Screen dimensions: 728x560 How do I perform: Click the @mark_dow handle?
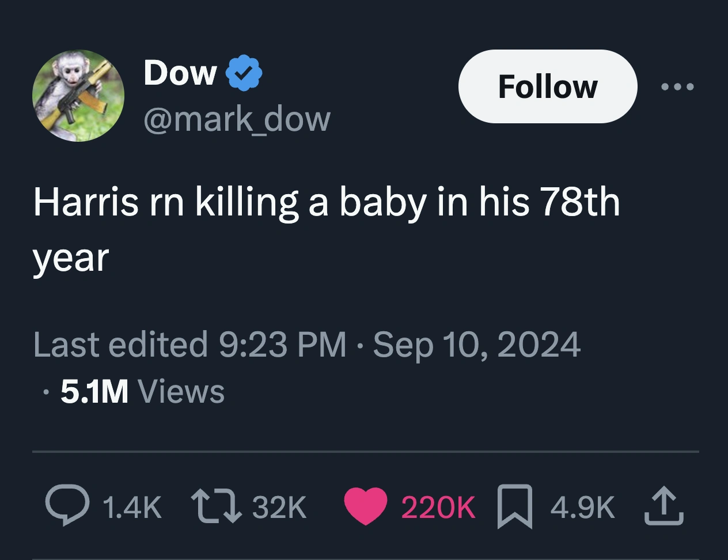pyautogui.click(x=237, y=119)
